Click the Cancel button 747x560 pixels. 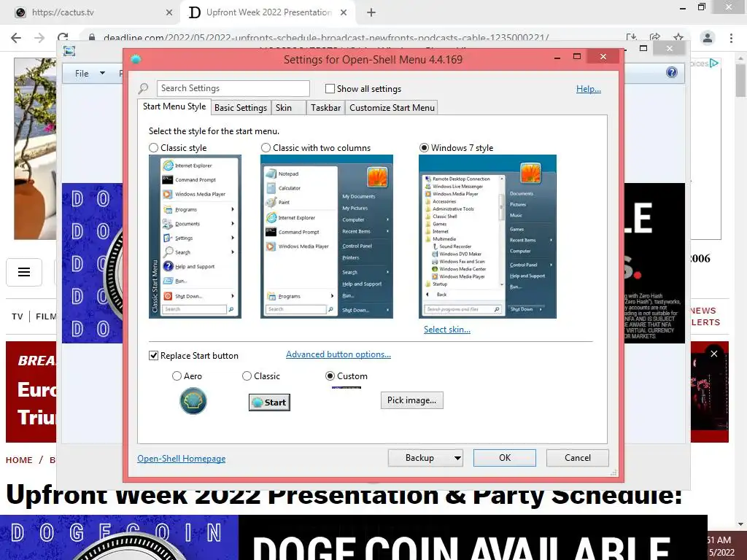click(578, 458)
